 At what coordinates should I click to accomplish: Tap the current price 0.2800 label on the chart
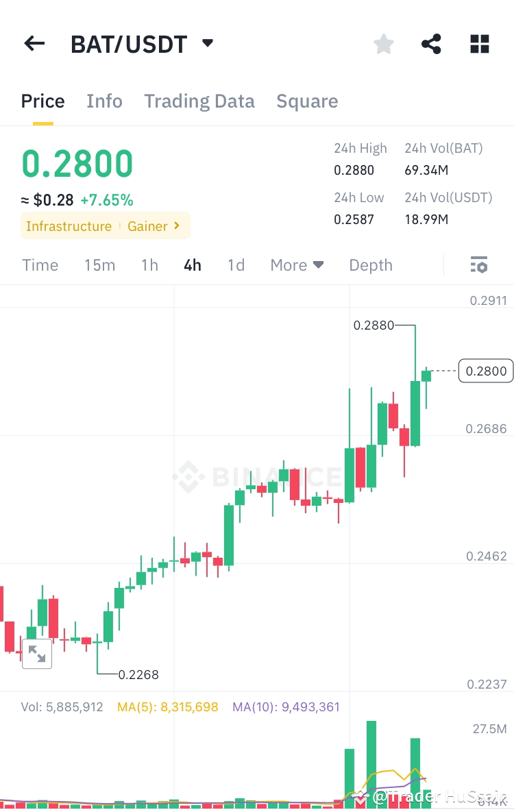click(485, 371)
